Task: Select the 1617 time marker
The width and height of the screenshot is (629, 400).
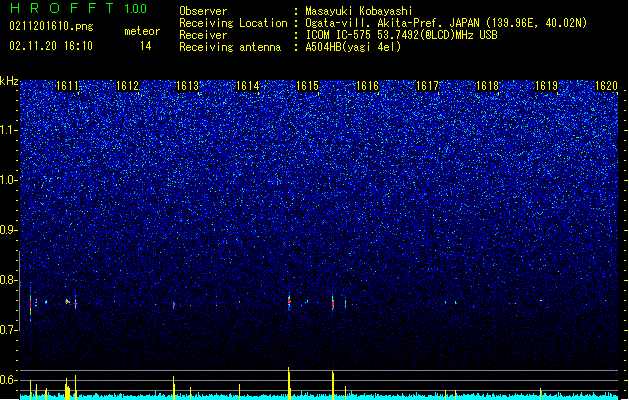Action: click(x=428, y=86)
